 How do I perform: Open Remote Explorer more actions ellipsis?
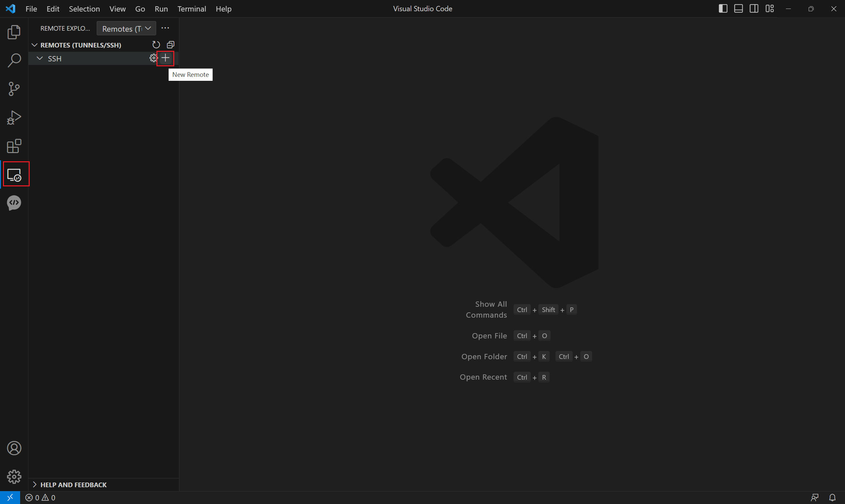[x=165, y=28]
